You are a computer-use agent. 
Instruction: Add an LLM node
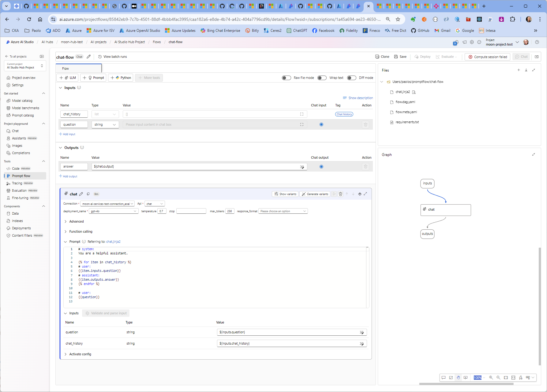(68, 78)
